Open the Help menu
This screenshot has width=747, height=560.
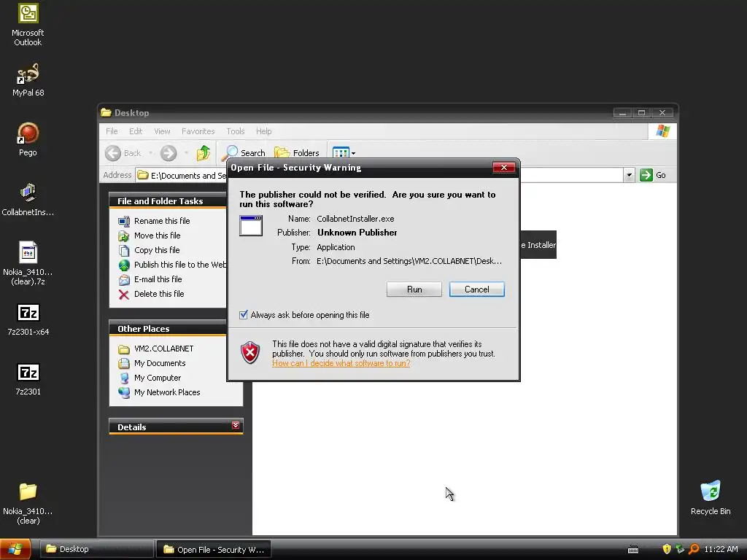[x=263, y=131]
